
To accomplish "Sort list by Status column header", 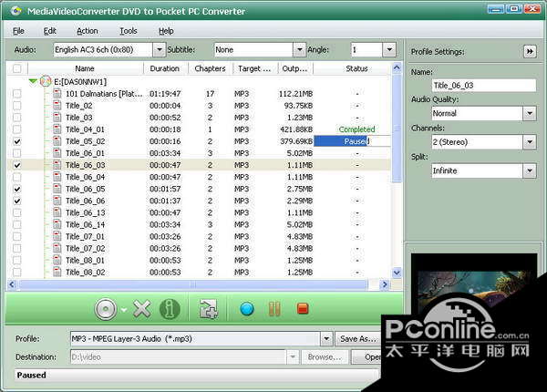I will (352, 68).
